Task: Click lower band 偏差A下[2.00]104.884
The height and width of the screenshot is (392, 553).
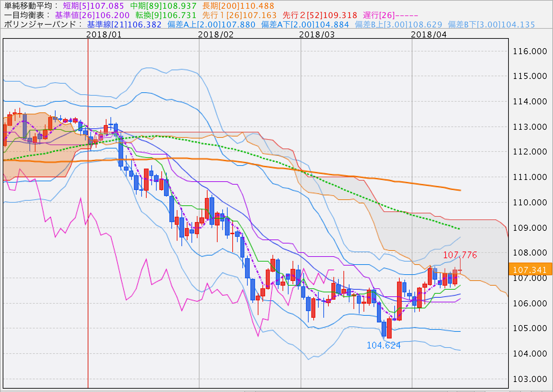Action: [x=305, y=24]
